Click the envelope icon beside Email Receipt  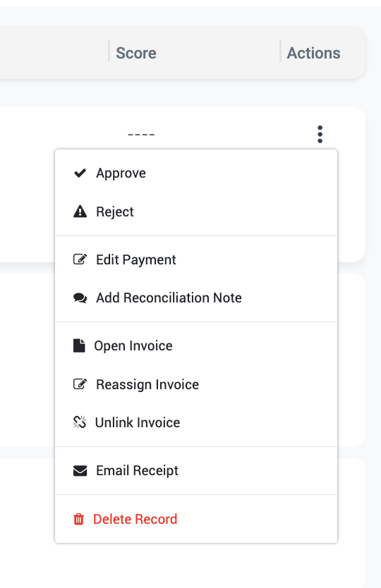tap(80, 471)
